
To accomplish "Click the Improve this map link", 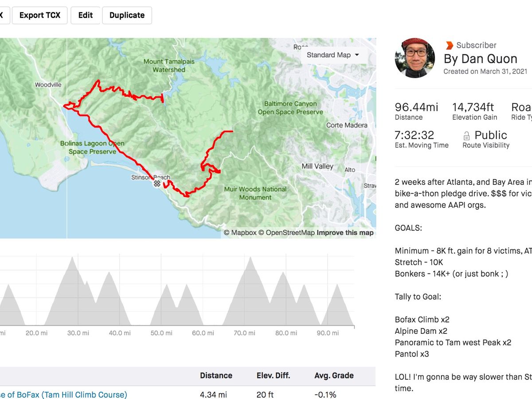I will point(345,233).
